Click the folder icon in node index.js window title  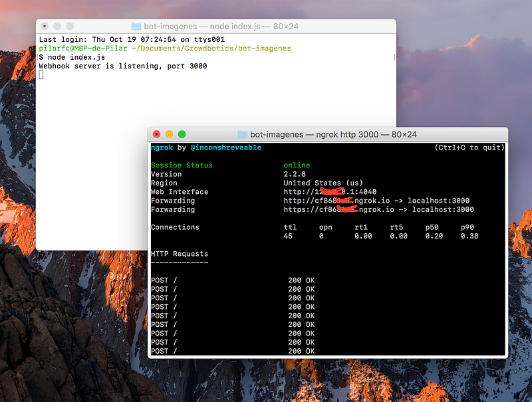click(x=136, y=26)
